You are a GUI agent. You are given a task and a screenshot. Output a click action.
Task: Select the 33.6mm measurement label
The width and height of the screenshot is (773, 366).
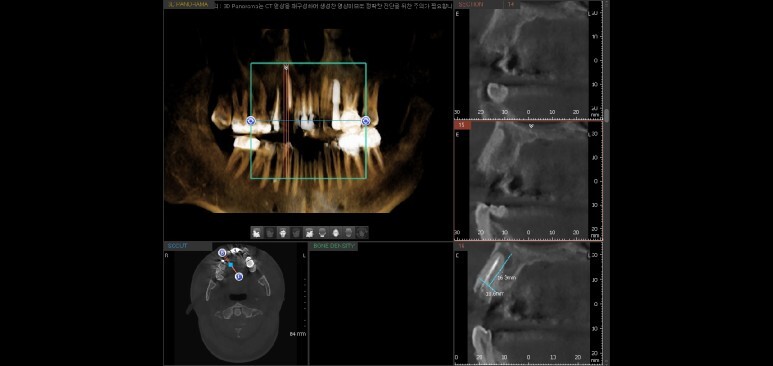pyautogui.click(x=494, y=293)
